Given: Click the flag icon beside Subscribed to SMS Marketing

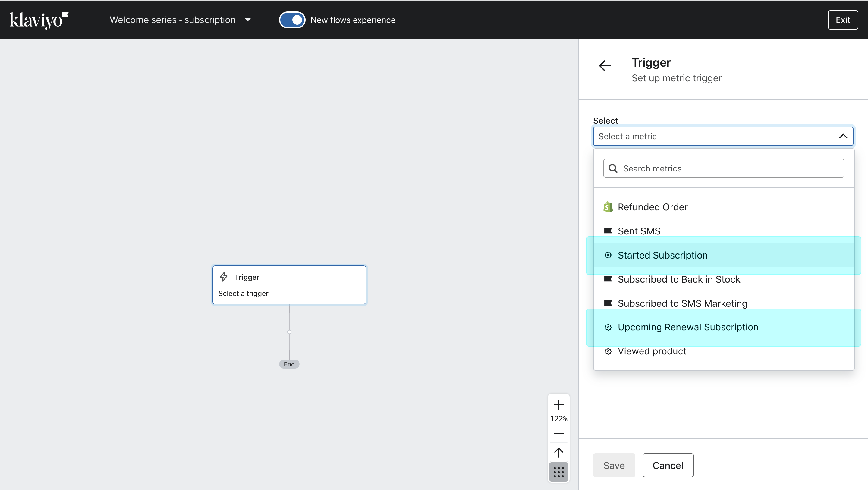Looking at the screenshot, I should coord(608,303).
